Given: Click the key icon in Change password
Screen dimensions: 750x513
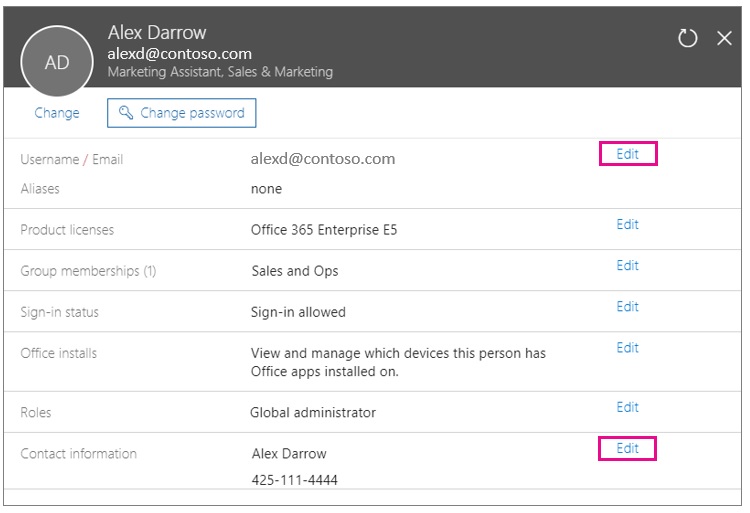Looking at the screenshot, I should 126,112.
